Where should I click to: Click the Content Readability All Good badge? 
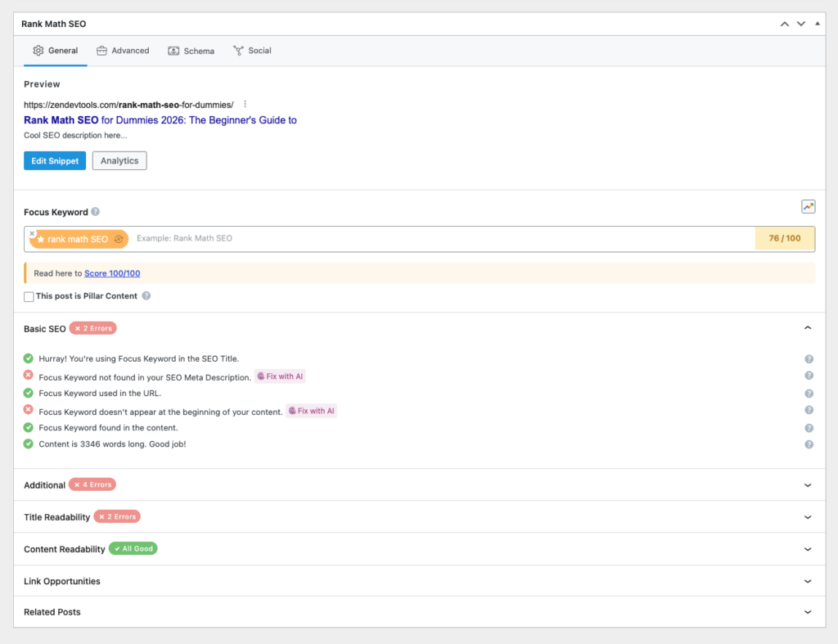click(x=133, y=549)
